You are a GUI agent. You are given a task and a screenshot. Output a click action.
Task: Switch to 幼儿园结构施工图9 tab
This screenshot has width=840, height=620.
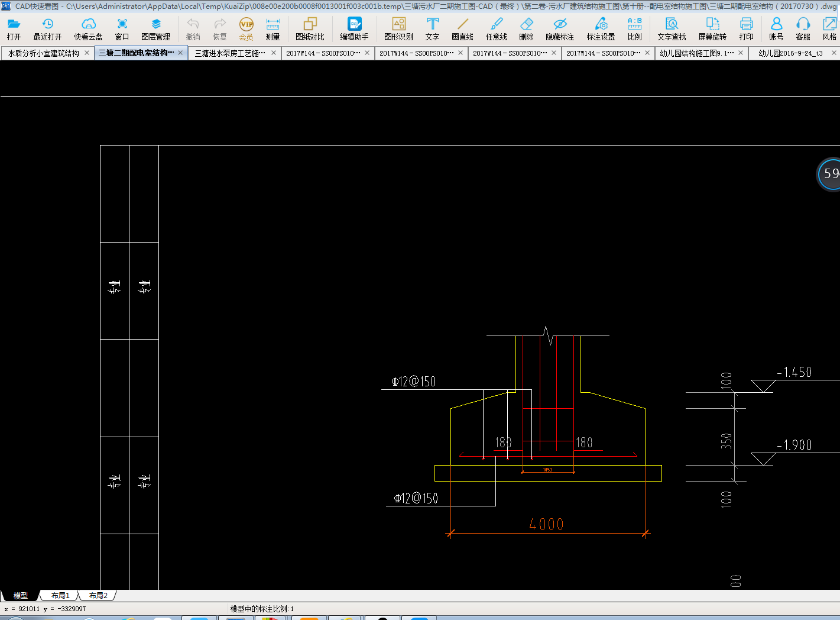point(697,53)
